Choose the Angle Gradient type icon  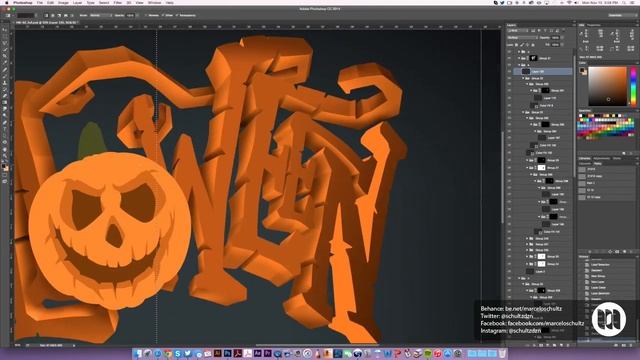59,15
